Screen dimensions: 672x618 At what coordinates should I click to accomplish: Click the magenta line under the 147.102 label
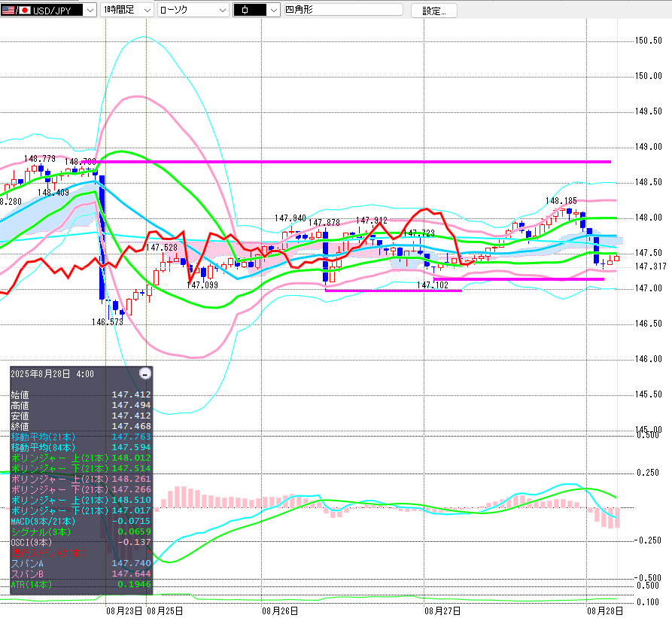[394, 291]
